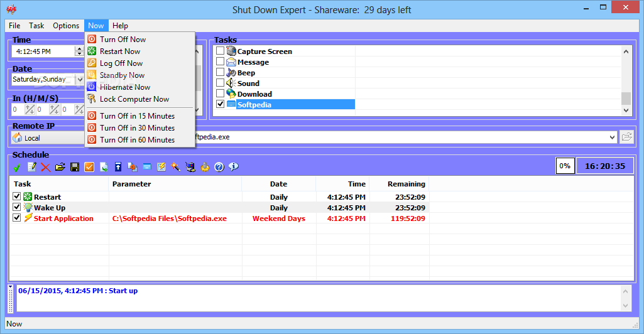
Task: Click the blue up-arrow toolbar icon
Action: (x=118, y=166)
